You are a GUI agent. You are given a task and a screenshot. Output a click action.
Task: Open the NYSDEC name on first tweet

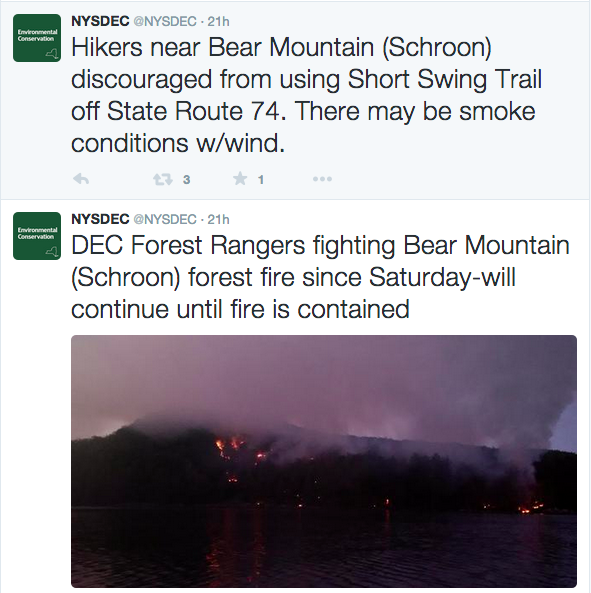(x=100, y=21)
